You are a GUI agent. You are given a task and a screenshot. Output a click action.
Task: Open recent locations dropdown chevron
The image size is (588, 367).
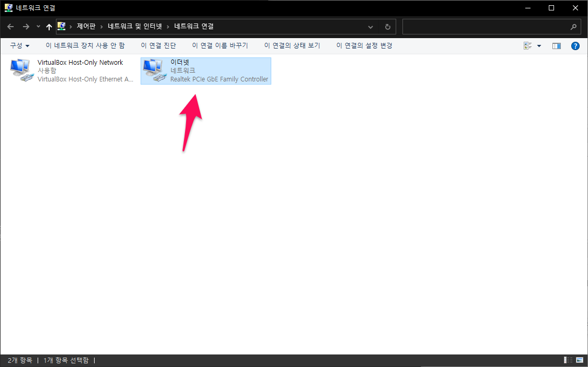click(x=38, y=27)
